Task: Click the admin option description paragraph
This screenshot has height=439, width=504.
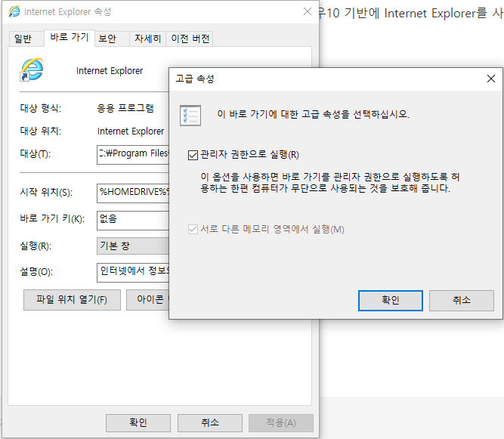Action: tap(329, 182)
